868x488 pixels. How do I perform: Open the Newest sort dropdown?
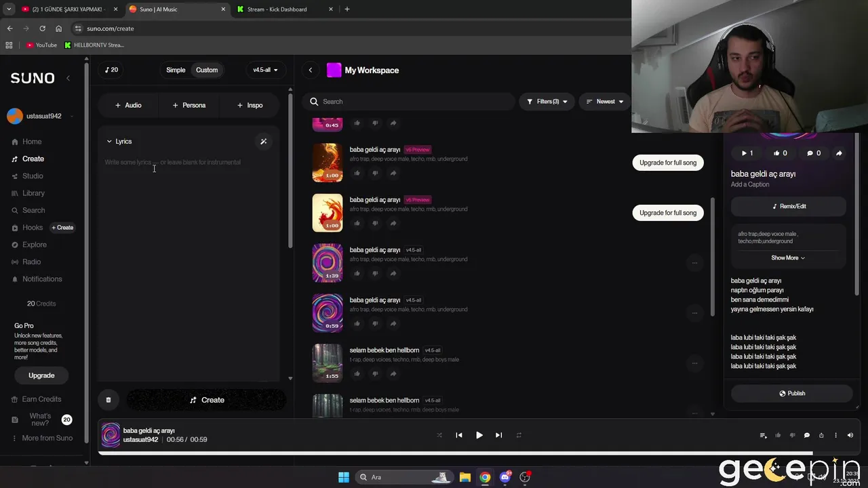coord(604,102)
